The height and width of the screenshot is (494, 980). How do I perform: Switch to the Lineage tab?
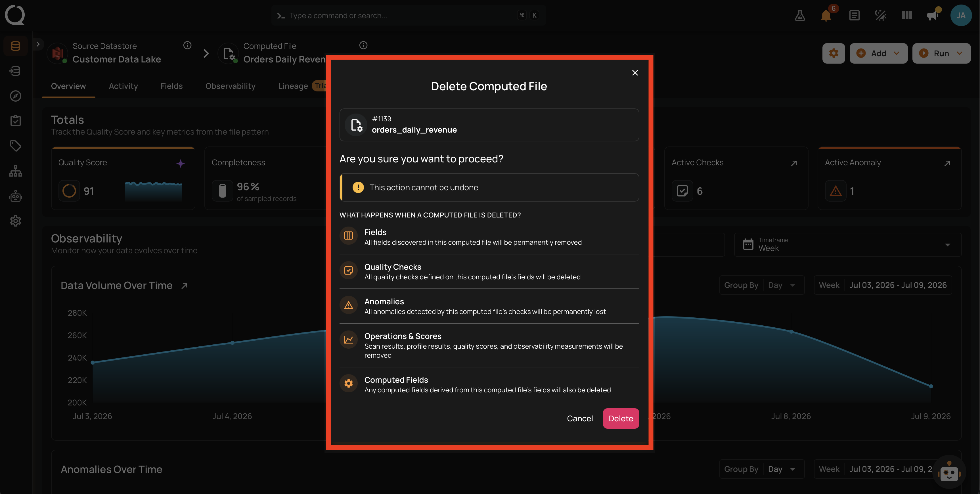(293, 86)
